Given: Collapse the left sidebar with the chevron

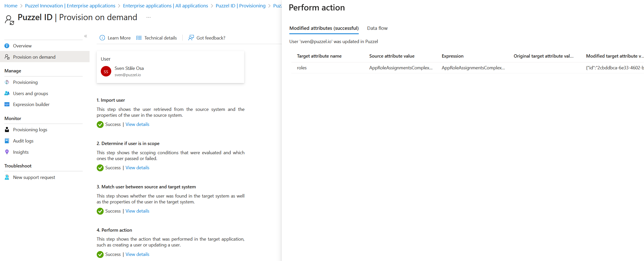Looking at the screenshot, I should coord(86,36).
